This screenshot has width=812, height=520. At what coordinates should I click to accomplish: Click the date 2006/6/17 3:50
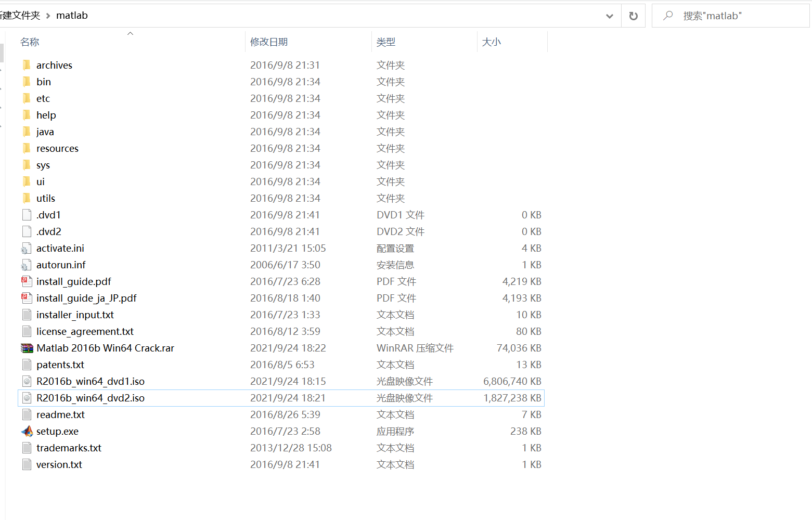point(285,265)
